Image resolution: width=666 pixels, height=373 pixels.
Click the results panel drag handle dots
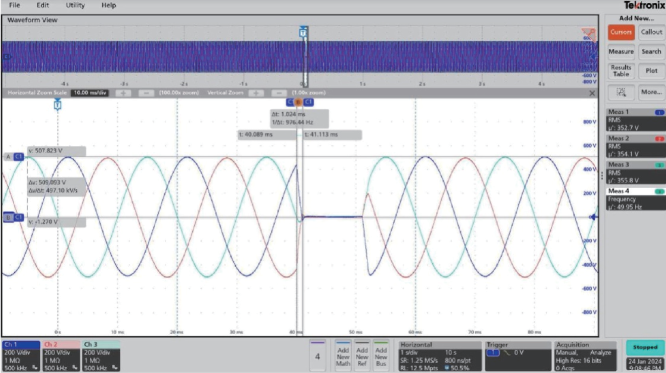602,175
